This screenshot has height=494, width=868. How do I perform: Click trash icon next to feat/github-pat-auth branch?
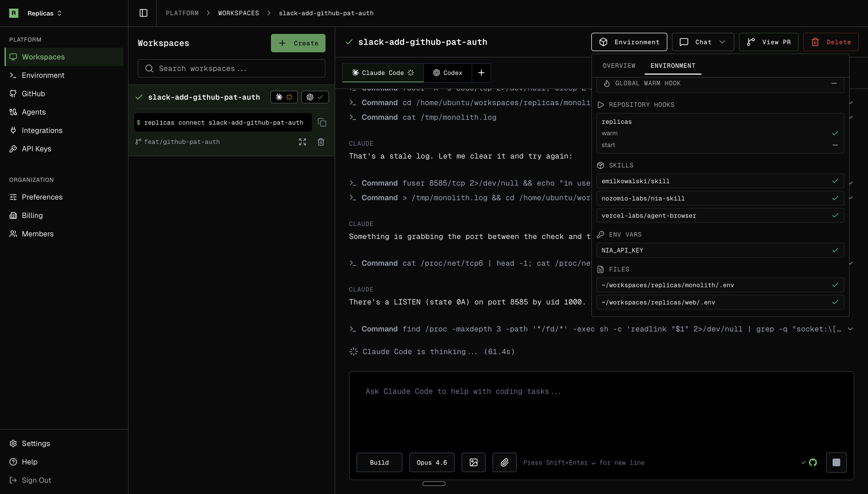pos(321,142)
